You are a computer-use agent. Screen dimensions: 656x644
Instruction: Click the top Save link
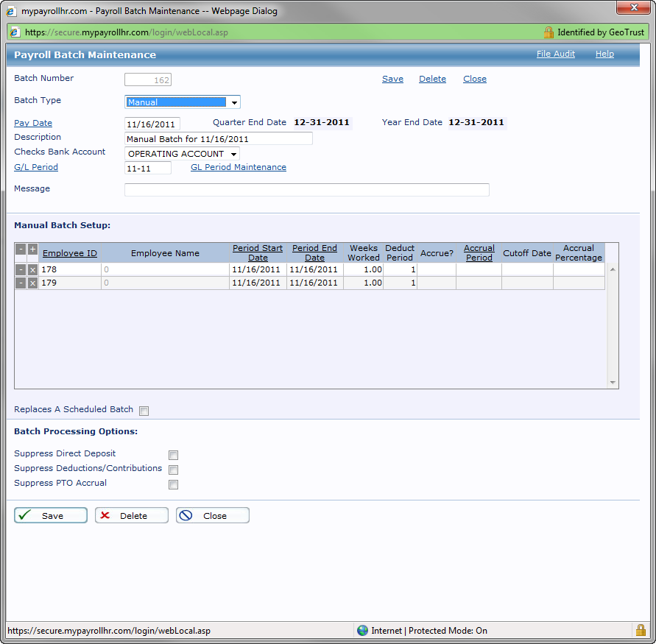pos(392,79)
